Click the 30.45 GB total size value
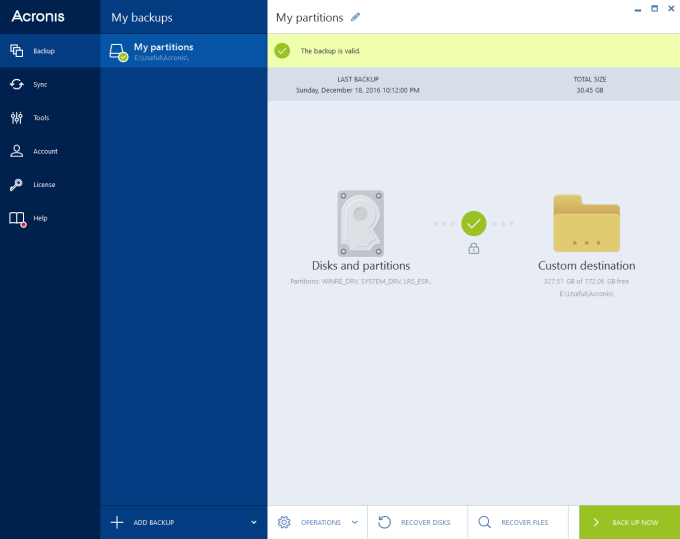This screenshot has width=680, height=539. (590, 90)
